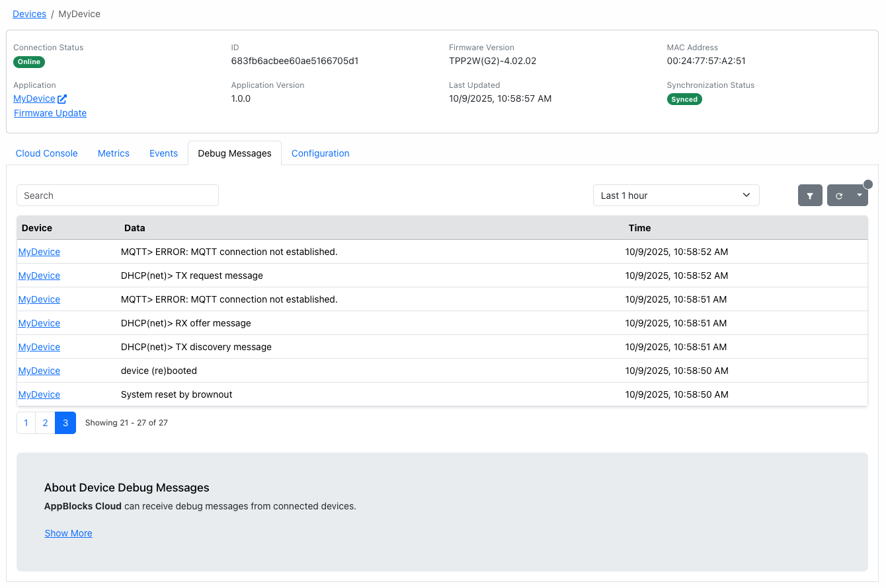Viewport: 886px width, 588px height.
Task: Open the Last 1 hour time range dropdown
Action: point(676,195)
